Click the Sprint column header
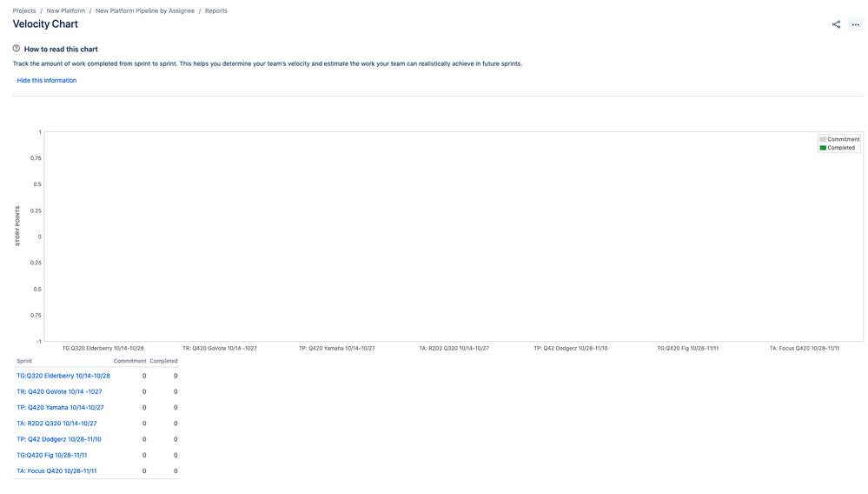 tap(24, 361)
